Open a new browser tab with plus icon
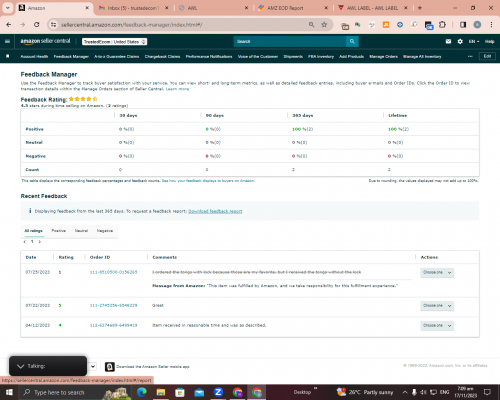500x400 pixels. [420, 8]
